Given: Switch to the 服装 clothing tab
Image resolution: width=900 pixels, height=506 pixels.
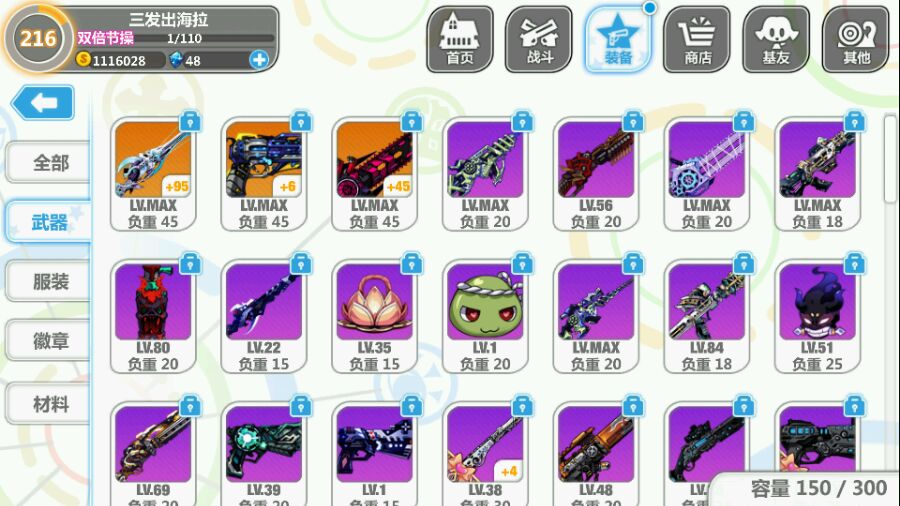Looking at the screenshot, I should point(48,281).
